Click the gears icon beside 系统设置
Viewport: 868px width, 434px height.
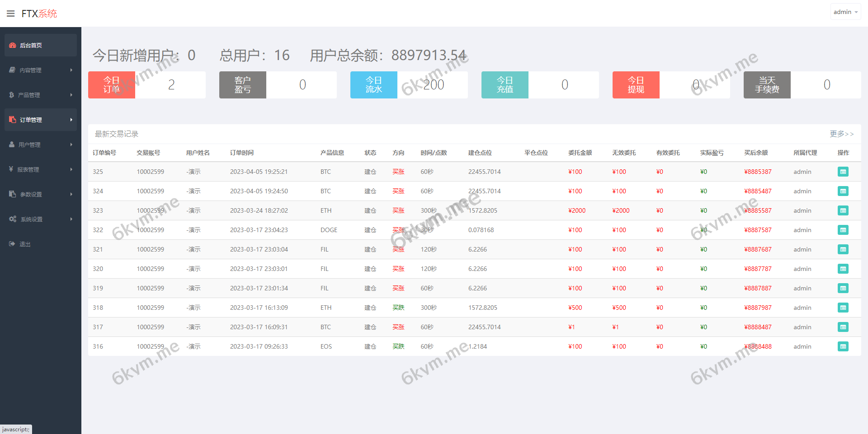[13, 219]
